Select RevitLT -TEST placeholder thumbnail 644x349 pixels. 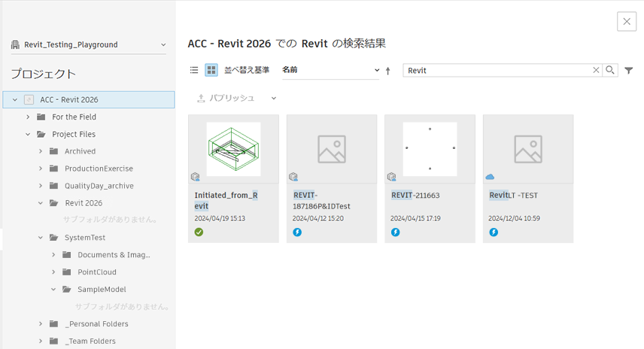point(528,149)
